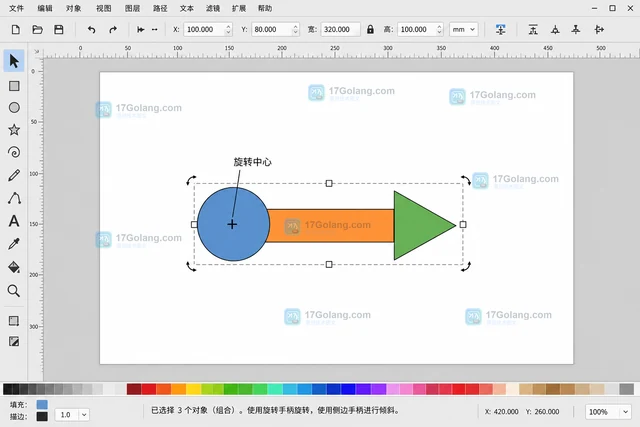Open a file with folder icon

click(x=37, y=29)
